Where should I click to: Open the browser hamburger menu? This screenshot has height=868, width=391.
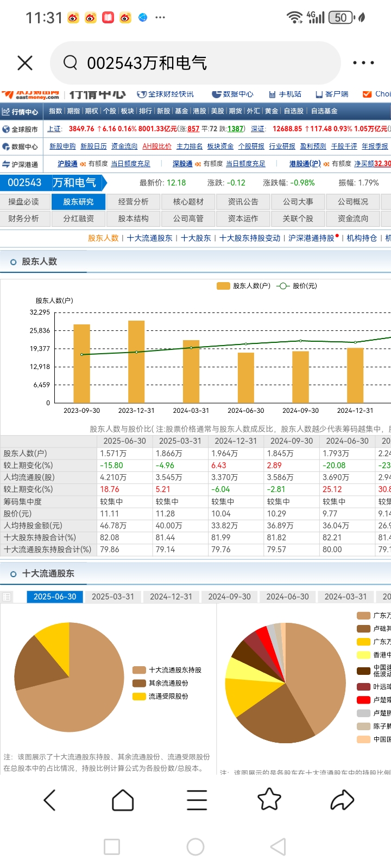[197, 800]
